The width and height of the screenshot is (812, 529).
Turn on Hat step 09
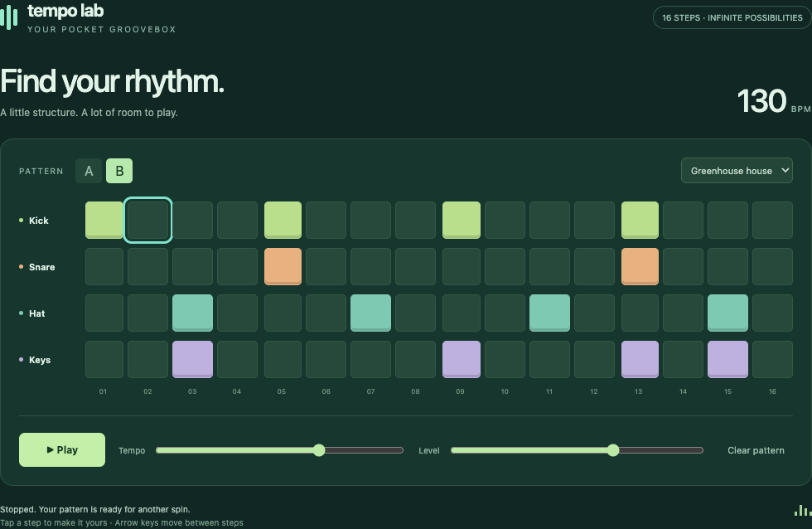pyautogui.click(x=462, y=313)
